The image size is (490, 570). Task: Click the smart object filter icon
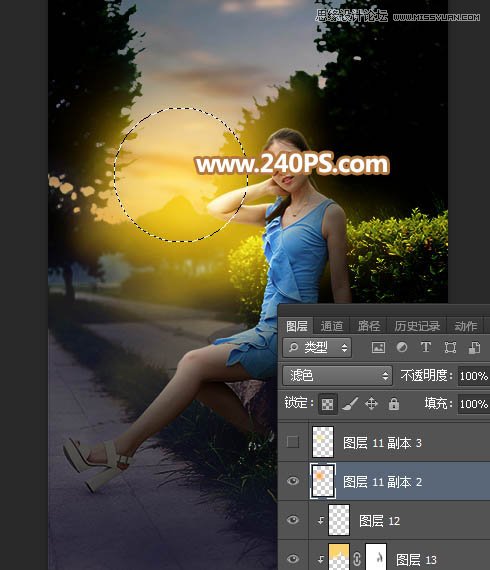coord(474,348)
